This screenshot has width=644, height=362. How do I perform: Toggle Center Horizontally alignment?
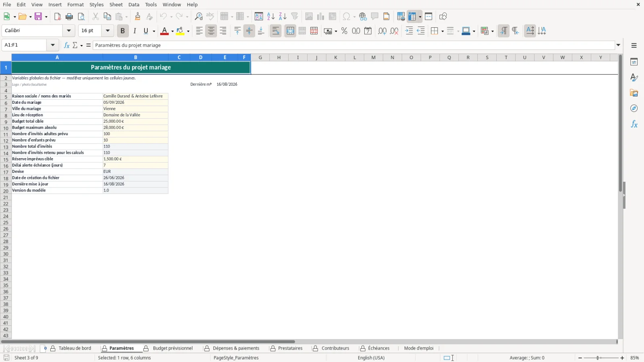211,31
